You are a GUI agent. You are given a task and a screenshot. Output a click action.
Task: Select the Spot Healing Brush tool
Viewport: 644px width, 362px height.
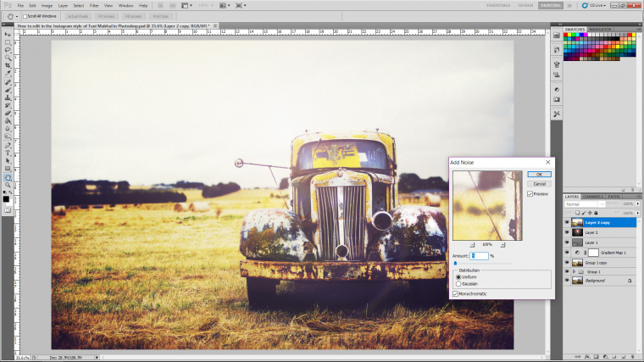pyautogui.click(x=8, y=82)
